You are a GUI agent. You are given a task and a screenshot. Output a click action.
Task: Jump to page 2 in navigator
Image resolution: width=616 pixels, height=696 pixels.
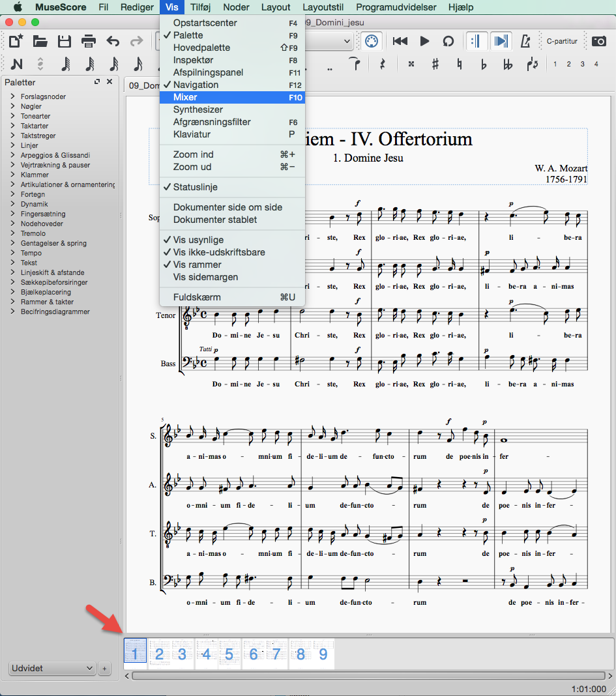[x=160, y=654]
